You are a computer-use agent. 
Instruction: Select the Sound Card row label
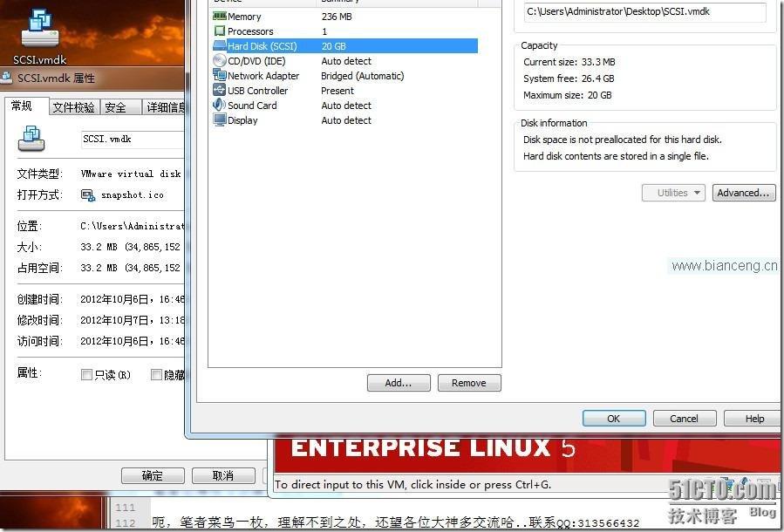point(252,106)
